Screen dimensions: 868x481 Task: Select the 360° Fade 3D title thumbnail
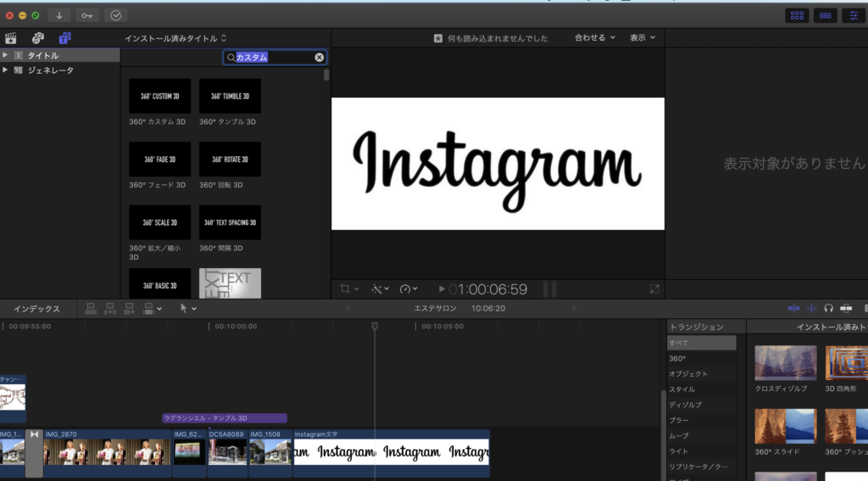[159, 159]
